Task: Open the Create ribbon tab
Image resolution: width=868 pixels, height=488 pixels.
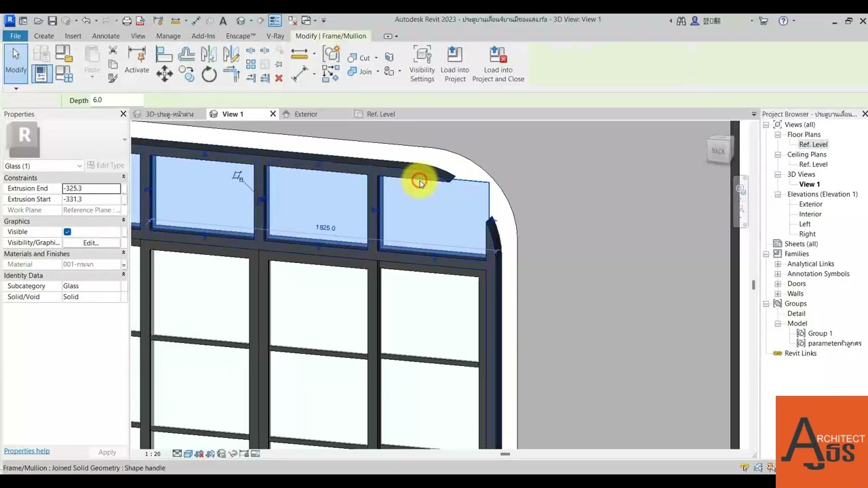Action: (x=43, y=36)
